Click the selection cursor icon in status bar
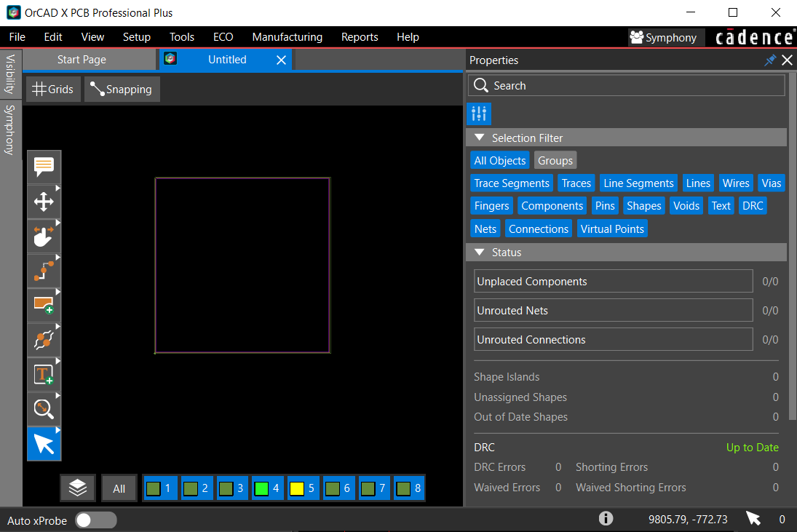 coord(753,518)
